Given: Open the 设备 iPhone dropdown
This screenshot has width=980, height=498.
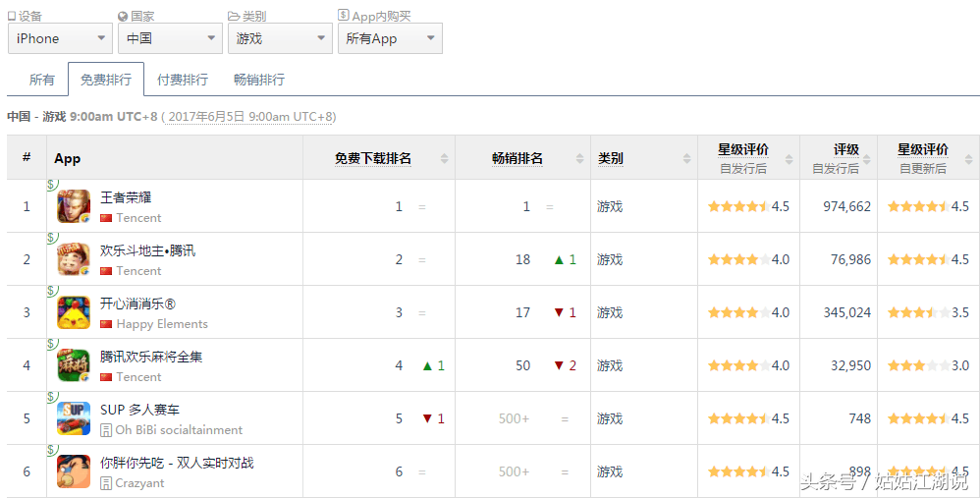Looking at the screenshot, I should (x=60, y=38).
